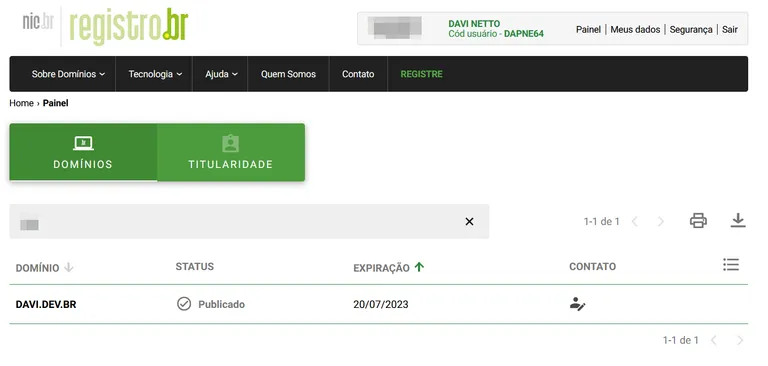
Task: Click the Domínio column header label
Action: [37, 268]
